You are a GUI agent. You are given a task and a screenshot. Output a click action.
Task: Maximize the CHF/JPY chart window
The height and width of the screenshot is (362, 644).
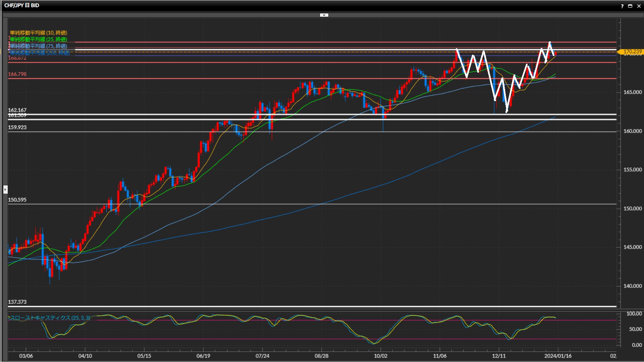click(630, 6)
